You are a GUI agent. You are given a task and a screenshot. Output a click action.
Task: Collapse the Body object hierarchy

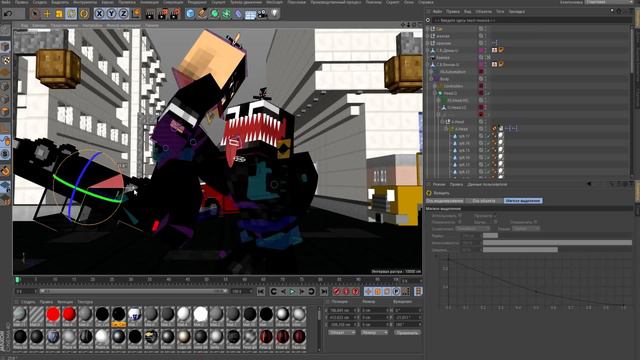pyautogui.click(x=431, y=79)
